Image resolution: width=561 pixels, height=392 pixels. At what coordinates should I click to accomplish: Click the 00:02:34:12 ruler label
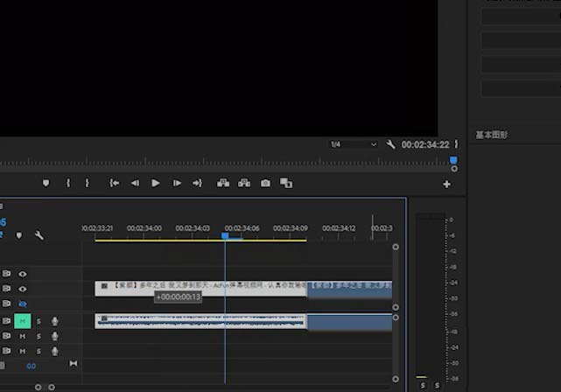click(x=339, y=228)
